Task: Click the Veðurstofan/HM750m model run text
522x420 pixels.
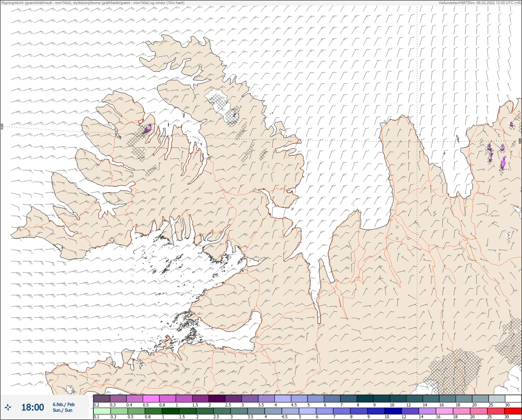Action: point(479,2)
